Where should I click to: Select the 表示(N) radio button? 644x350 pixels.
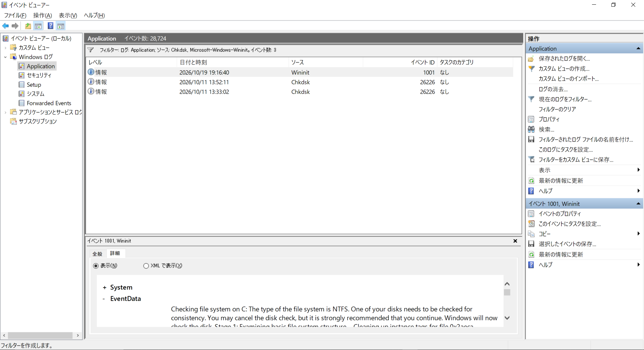click(96, 266)
